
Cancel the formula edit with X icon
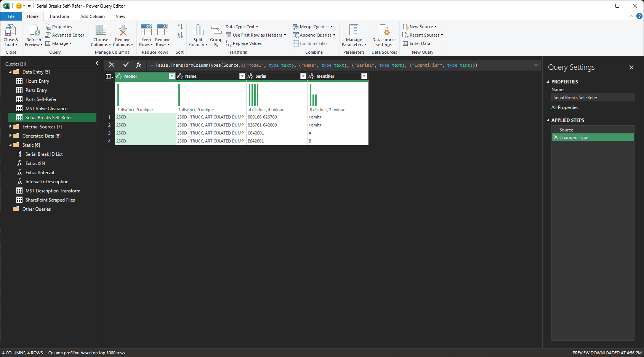112,65
